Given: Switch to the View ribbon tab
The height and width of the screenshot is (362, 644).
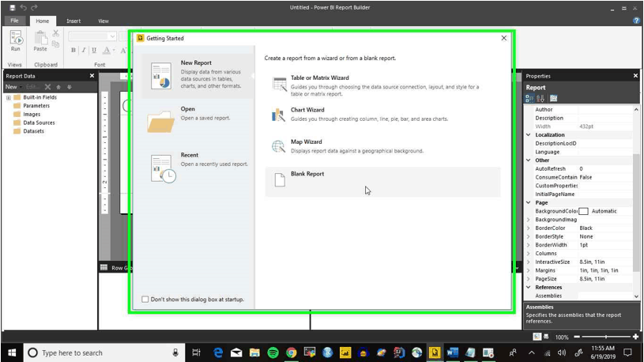Looking at the screenshot, I should pos(104,21).
